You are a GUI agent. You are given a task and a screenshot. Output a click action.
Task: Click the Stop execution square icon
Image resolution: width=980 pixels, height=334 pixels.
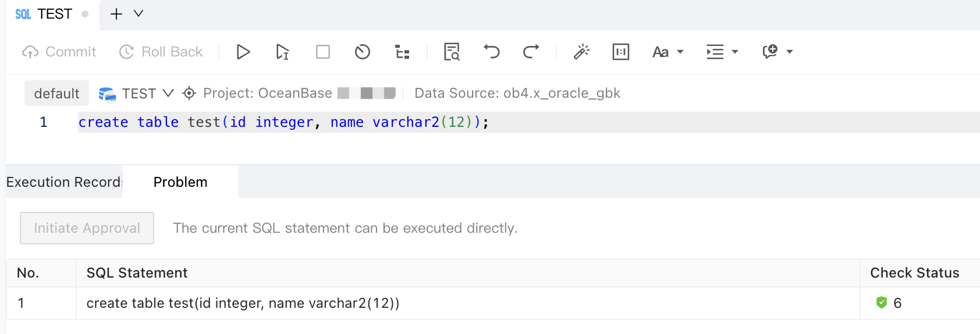(323, 52)
